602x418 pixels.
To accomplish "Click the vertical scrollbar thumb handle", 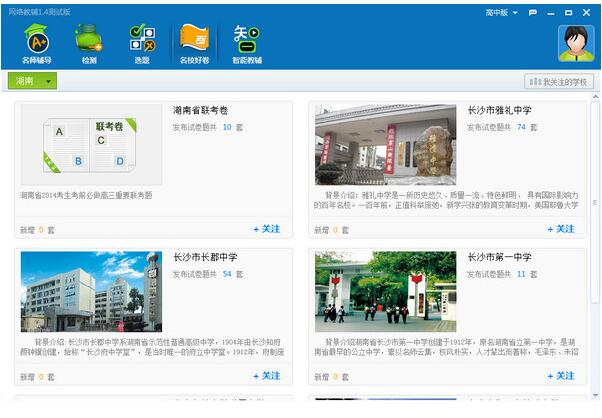I will pyautogui.click(x=595, y=203).
